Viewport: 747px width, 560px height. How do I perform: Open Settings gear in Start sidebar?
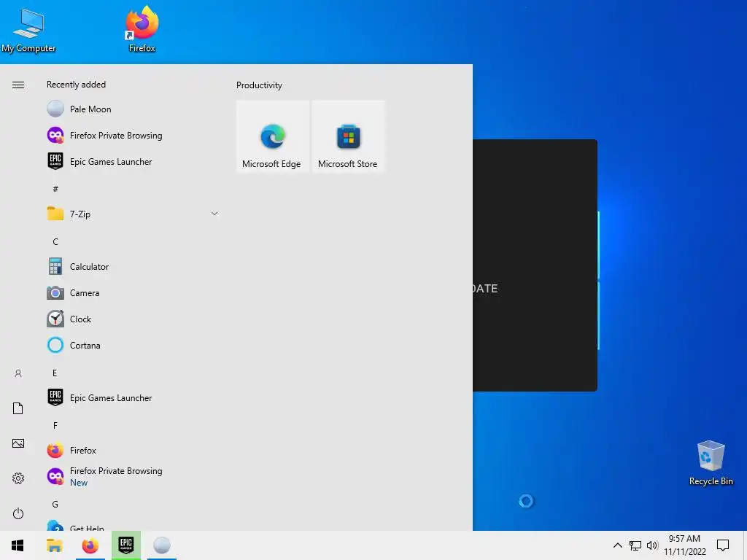[18, 478]
